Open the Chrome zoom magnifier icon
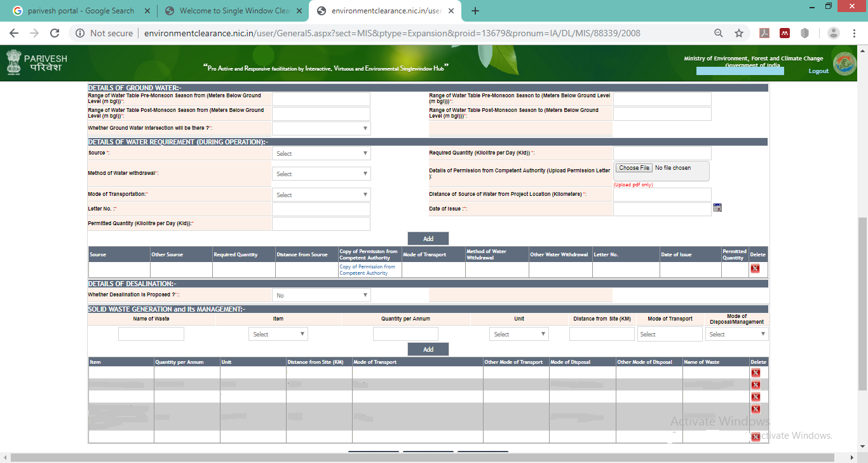The width and height of the screenshot is (868, 463). [719, 33]
